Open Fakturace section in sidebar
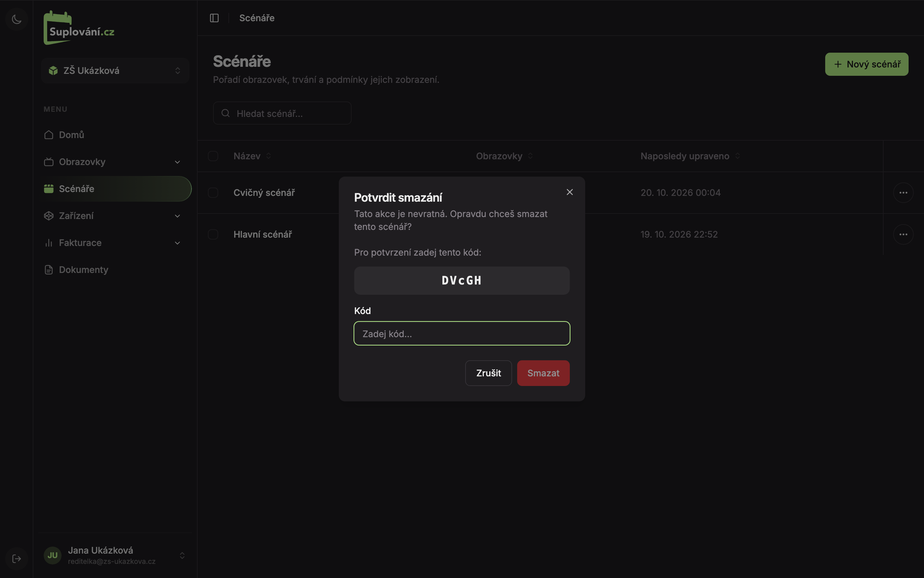924x578 pixels. 115,243
